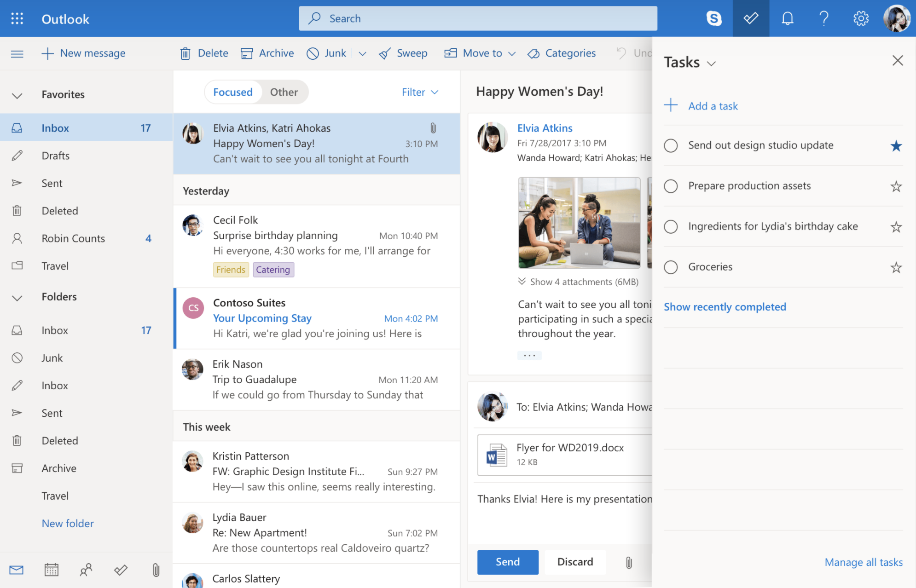Archive the selected email using the Archive icon
916x588 pixels.
coord(248,53)
